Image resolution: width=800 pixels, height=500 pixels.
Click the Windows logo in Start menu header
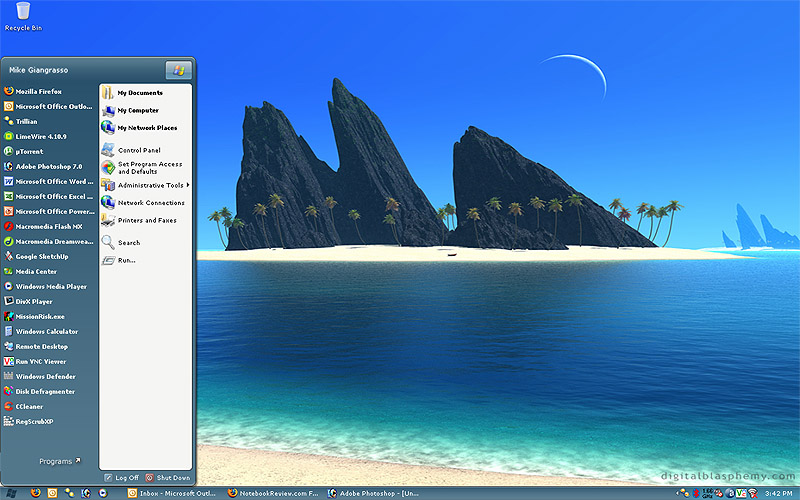point(179,70)
